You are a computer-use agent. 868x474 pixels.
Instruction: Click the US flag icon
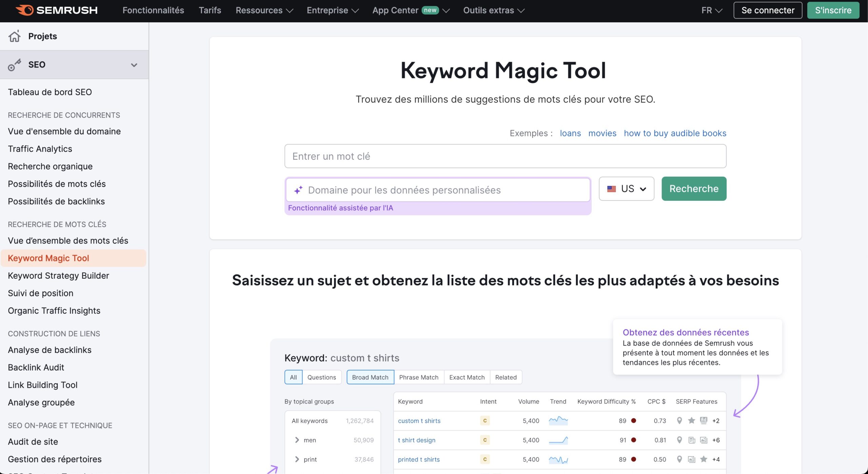(611, 189)
